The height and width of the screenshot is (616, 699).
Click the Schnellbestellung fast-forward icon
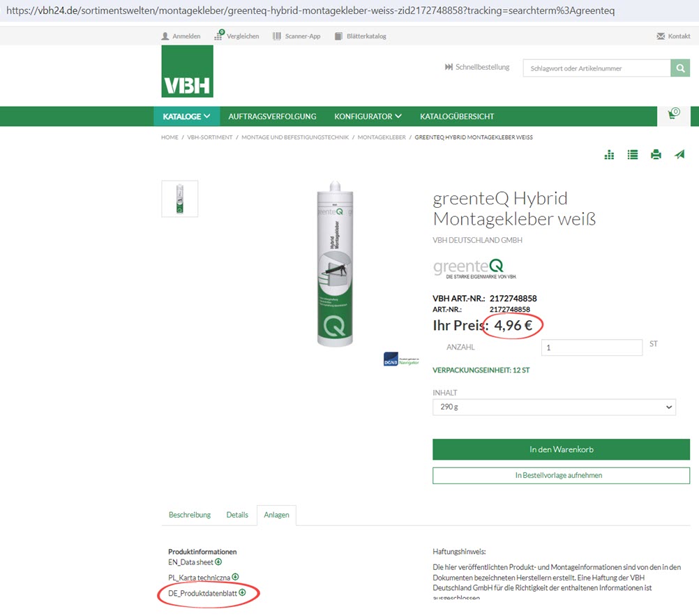point(449,67)
